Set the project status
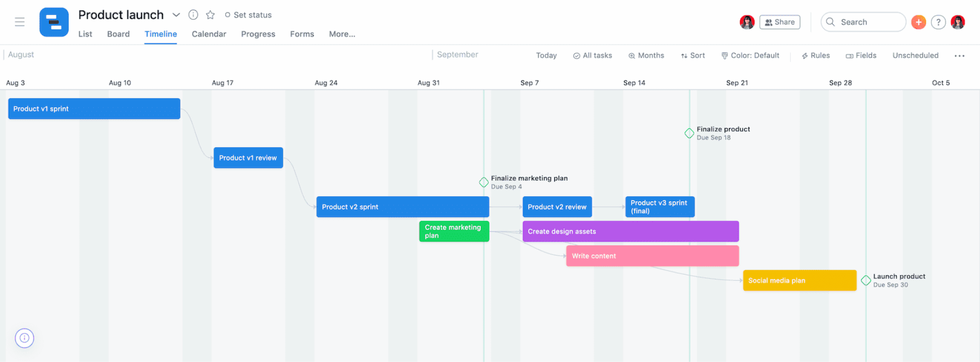Viewport: 980px width, 362px height. point(248,15)
